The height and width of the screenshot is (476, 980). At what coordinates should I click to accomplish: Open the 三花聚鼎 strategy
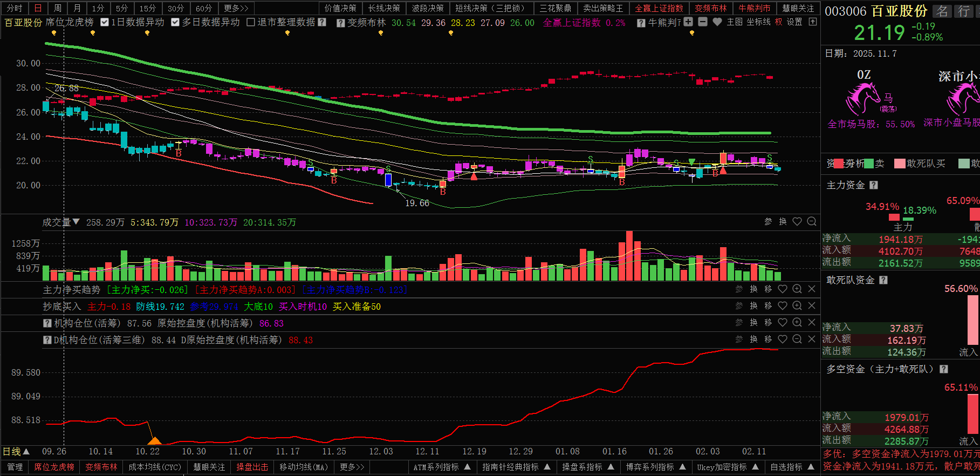coord(556,8)
